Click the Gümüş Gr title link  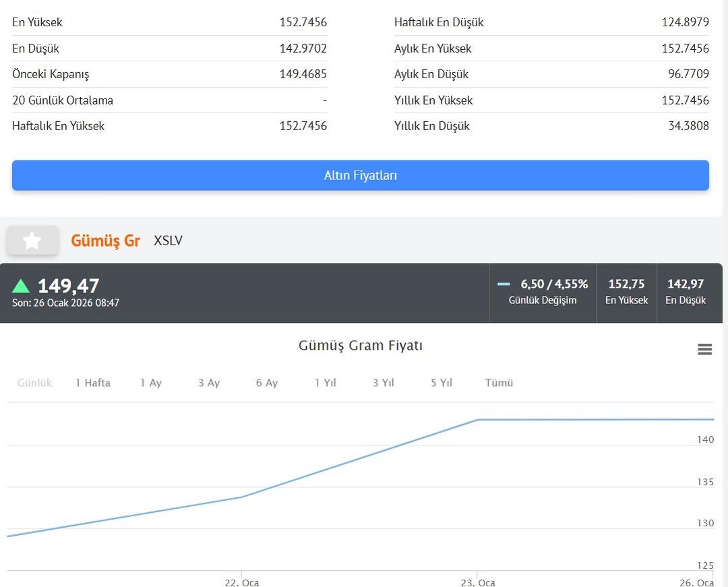pos(105,241)
